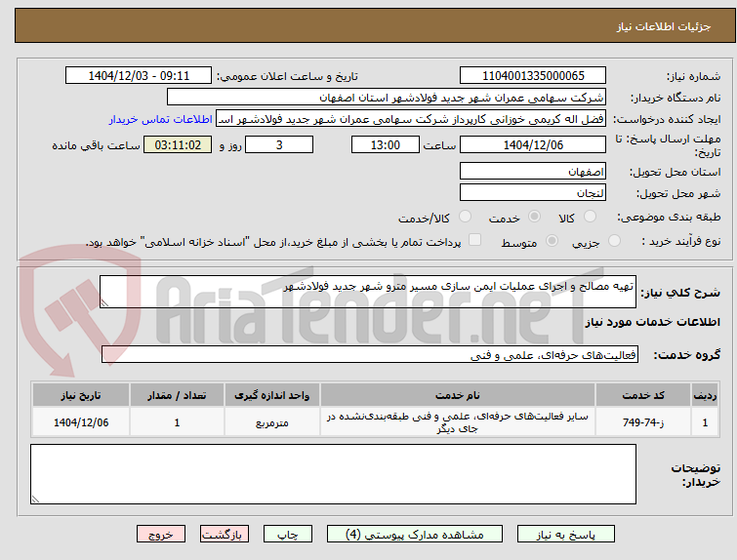Click the quantity cell showing 1
The image size is (737, 560).
click(178, 422)
